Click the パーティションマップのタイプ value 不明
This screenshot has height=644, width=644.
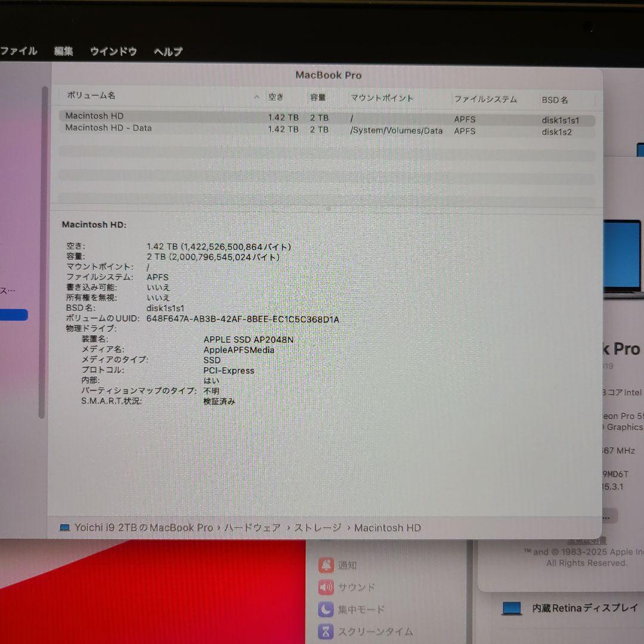click(212, 391)
